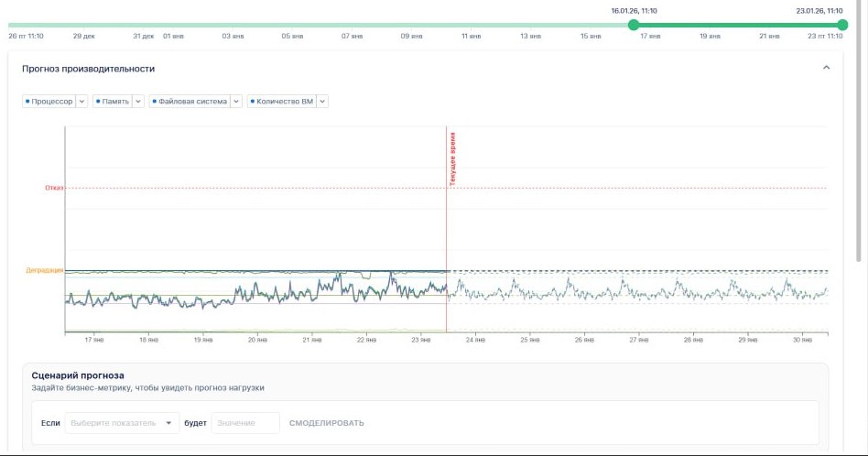Click the Сценарий прогноза section title

77,375
